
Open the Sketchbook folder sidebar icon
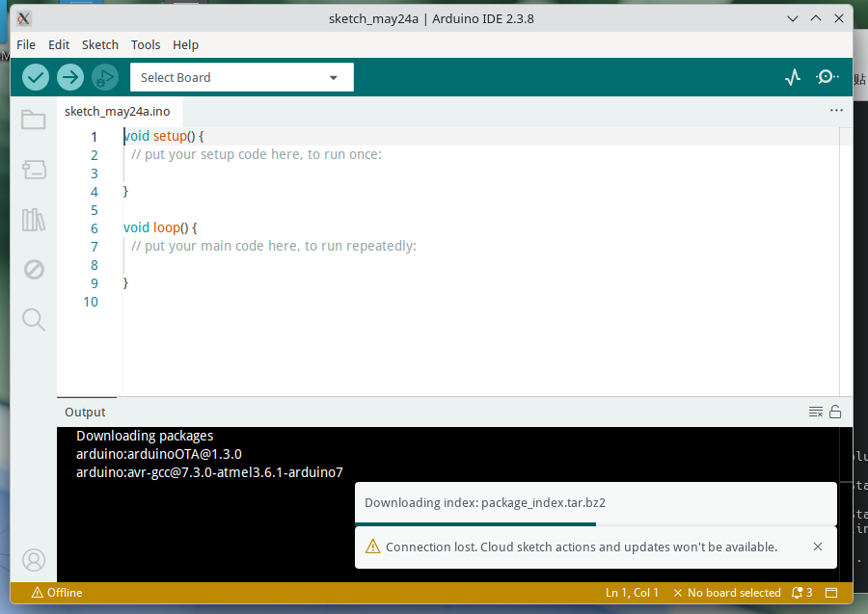pos(33,120)
